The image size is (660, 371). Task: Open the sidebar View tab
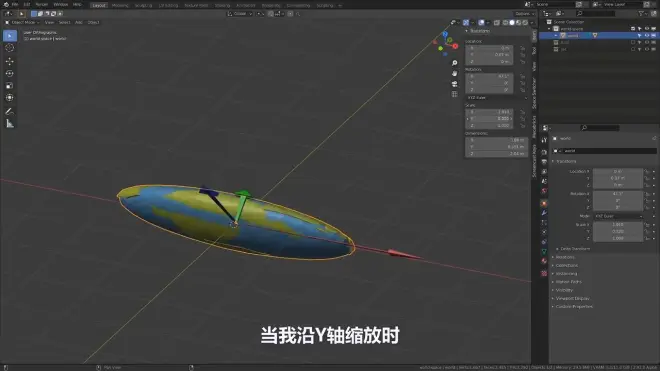tap(534, 66)
